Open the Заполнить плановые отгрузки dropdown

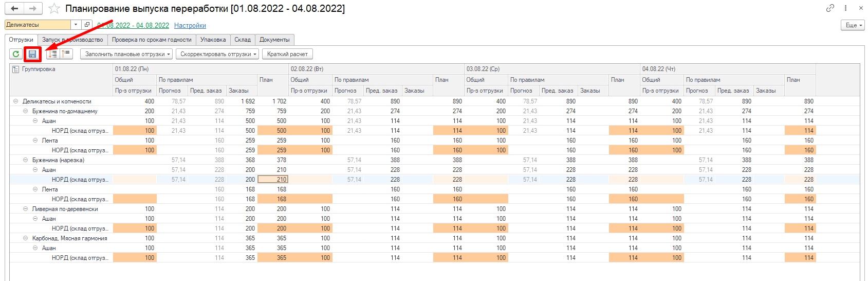coord(126,54)
